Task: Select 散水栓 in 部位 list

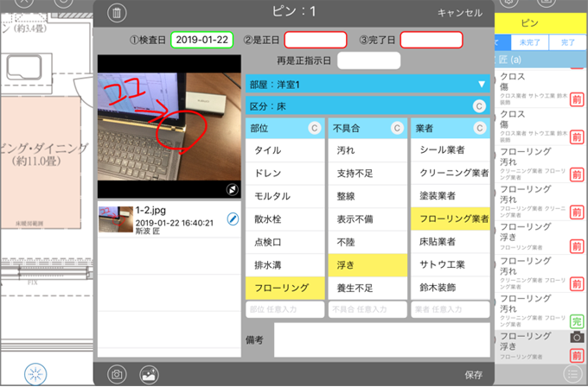Action: pos(285,219)
